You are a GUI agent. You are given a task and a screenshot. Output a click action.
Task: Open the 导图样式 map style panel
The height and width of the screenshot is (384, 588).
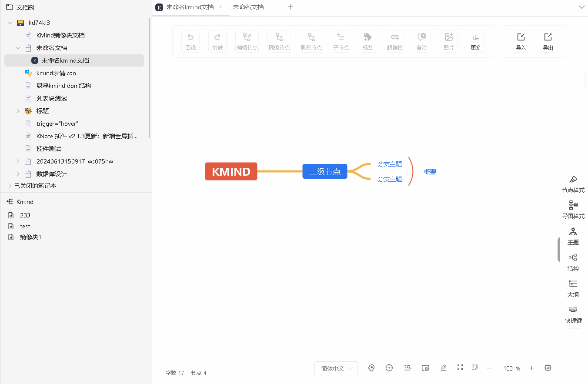coord(573,210)
